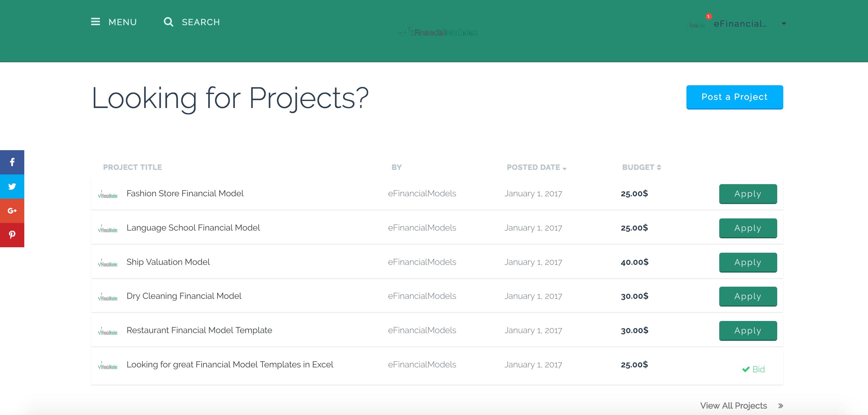Click the magnifier search icon
The height and width of the screenshot is (415, 868).
tap(168, 22)
